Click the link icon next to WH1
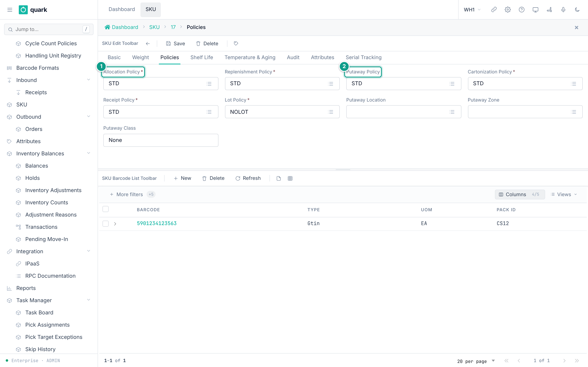588x367 pixels. click(x=494, y=10)
